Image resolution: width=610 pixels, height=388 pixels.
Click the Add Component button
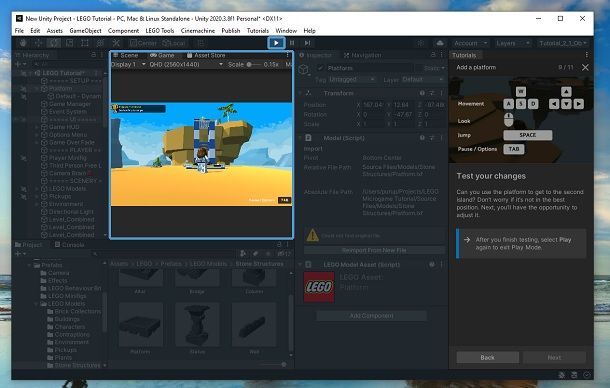coord(372,316)
